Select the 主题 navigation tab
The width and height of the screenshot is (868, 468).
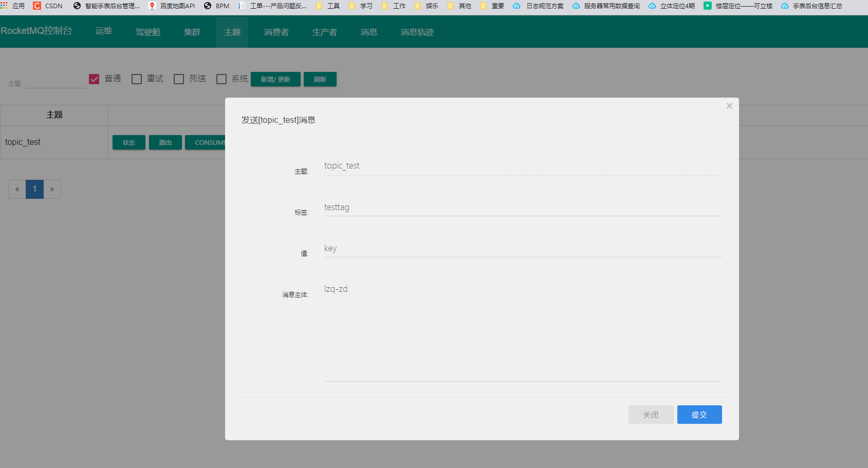pyautogui.click(x=232, y=32)
